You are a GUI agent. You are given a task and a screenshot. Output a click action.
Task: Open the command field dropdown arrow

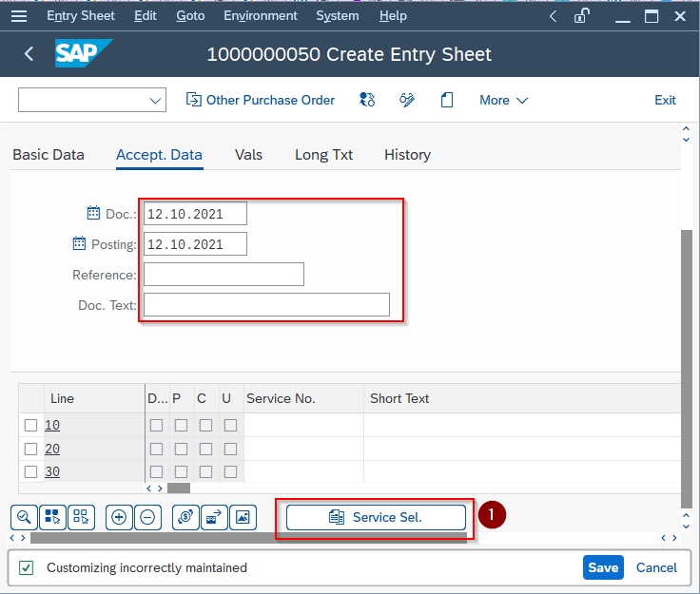[x=156, y=101]
